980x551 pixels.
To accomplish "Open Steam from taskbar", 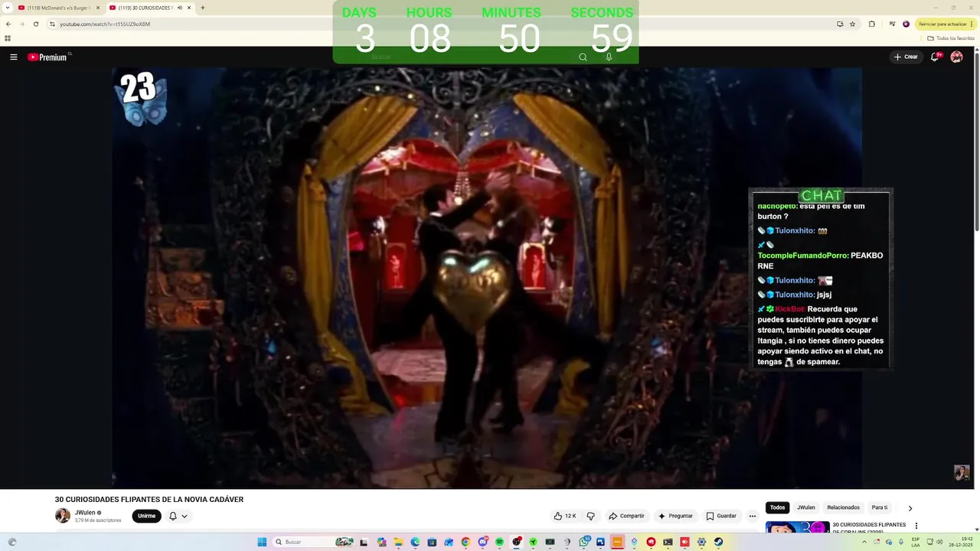I will point(718,542).
